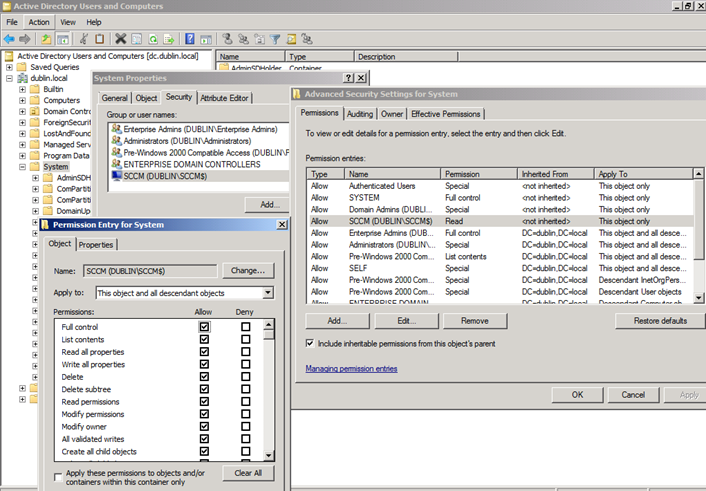Click the Refresh toolbar icon

(x=153, y=39)
